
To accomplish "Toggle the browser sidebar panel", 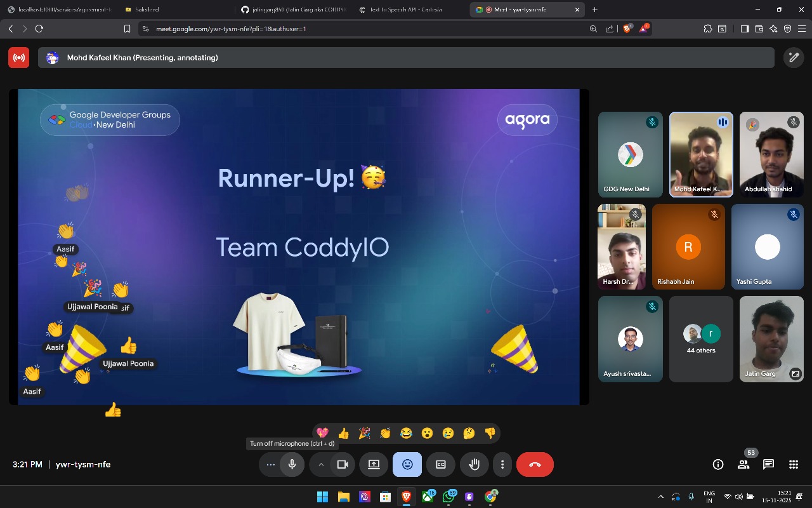I will pos(745,29).
